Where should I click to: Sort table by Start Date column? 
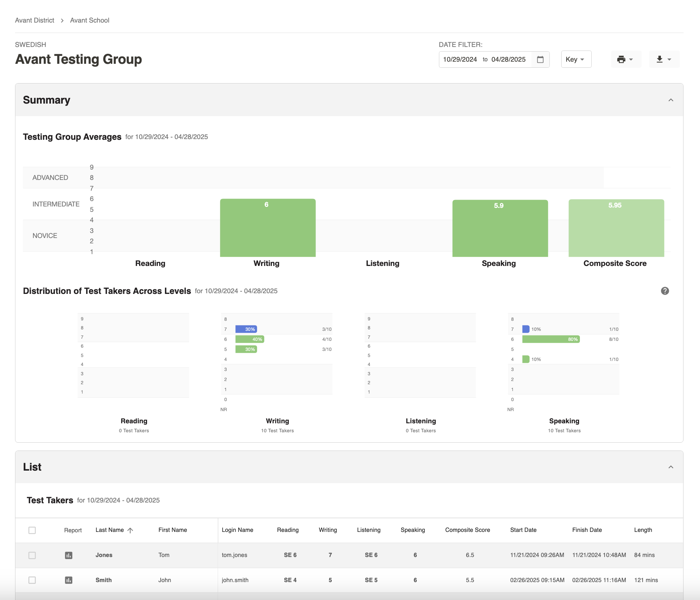(x=523, y=530)
